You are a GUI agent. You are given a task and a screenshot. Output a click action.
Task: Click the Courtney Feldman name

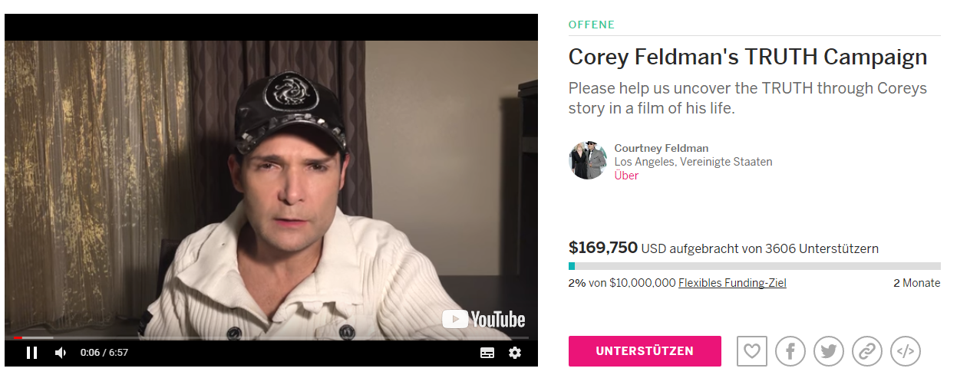[662, 148]
